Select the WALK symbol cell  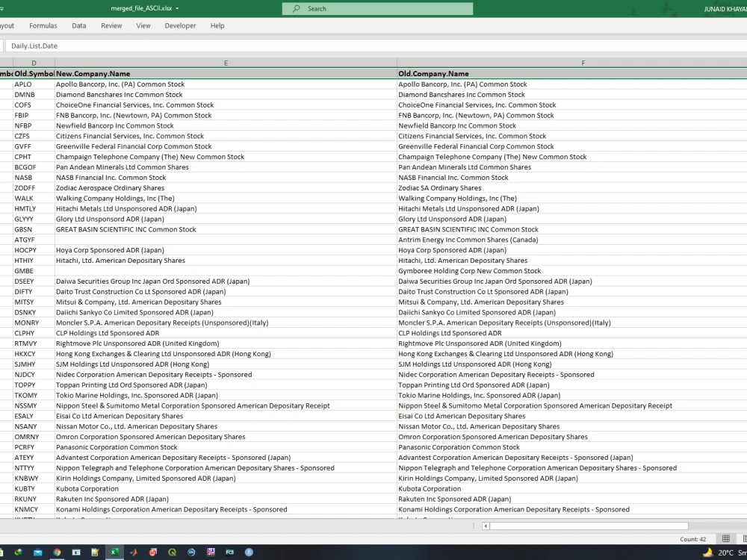34,199
